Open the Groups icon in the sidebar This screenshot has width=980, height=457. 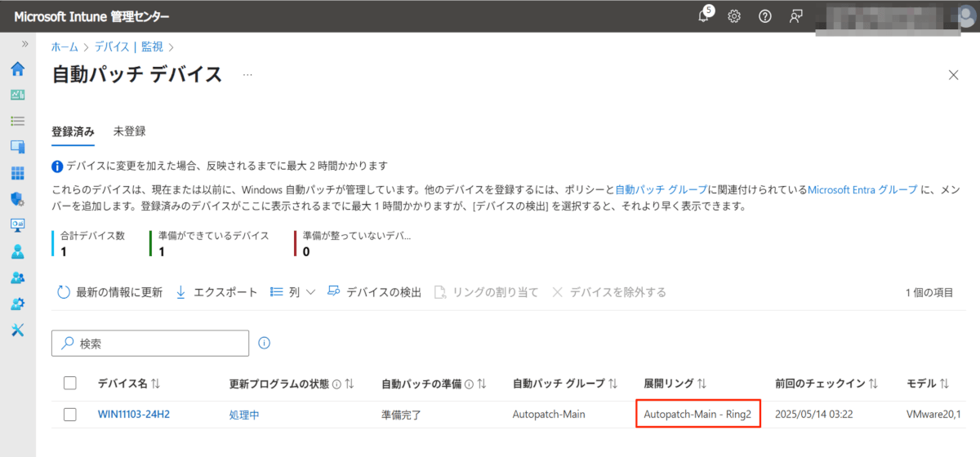pyautogui.click(x=17, y=277)
